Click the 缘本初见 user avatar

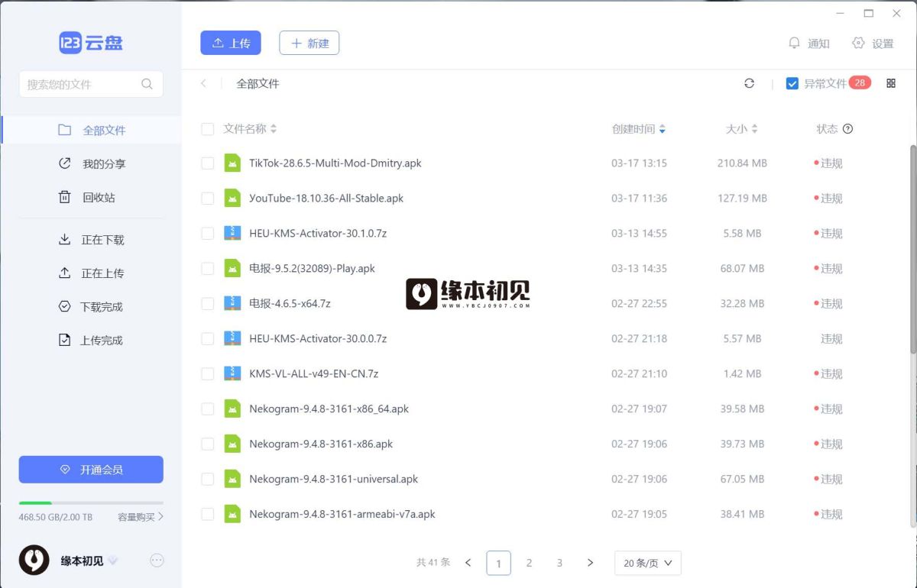34,560
